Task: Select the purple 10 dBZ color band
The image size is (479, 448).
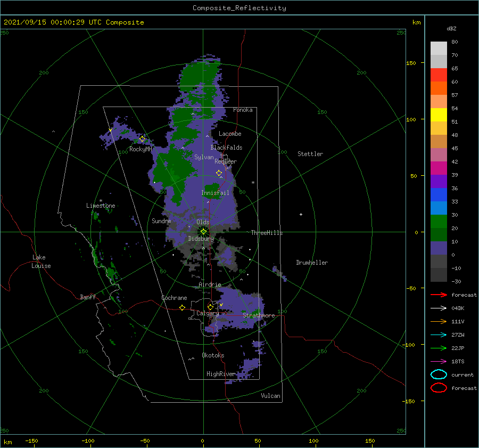Action: [x=439, y=248]
